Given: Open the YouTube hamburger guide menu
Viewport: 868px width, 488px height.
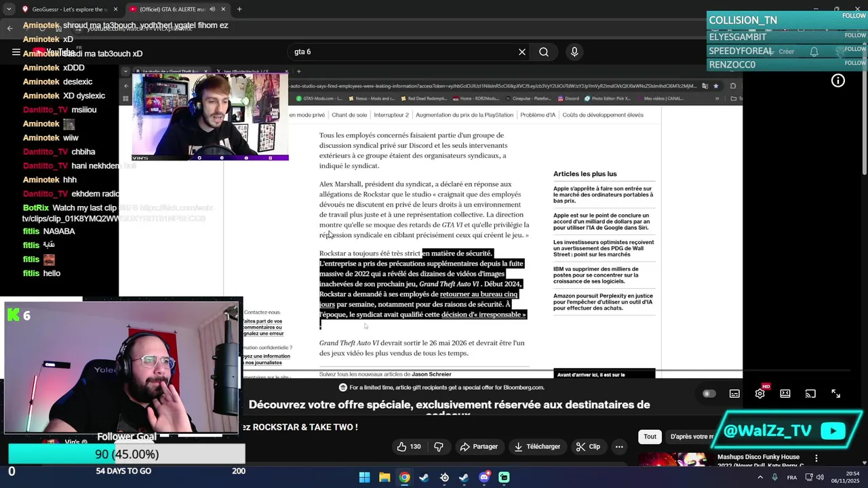Looking at the screenshot, I should tap(16, 52).
